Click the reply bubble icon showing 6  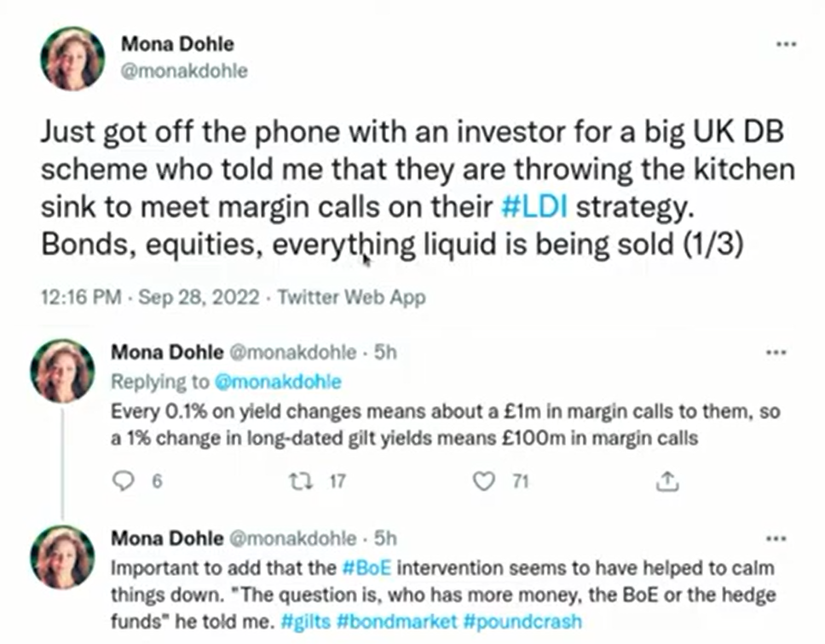pyautogui.click(x=124, y=481)
